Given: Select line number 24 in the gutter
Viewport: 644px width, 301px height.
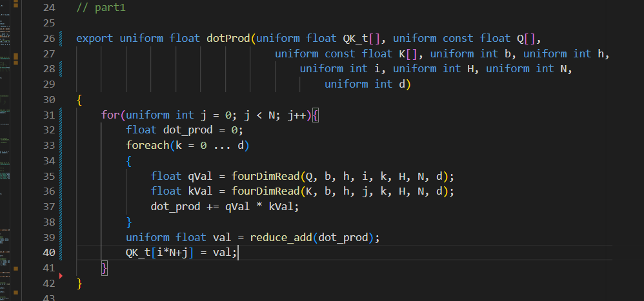Looking at the screenshot, I should (48, 7).
